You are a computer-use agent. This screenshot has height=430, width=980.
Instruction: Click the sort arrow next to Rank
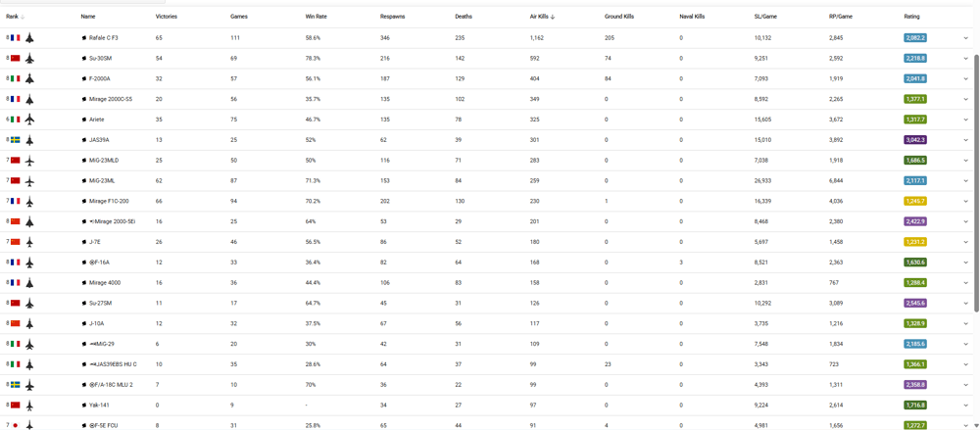click(x=24, y=17)
